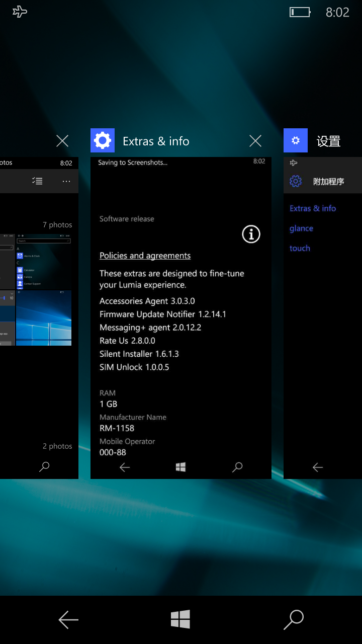362x644 pixels.
Task: Tap the 000-88 mobile operator value
Action: click(x=113, y=452)
